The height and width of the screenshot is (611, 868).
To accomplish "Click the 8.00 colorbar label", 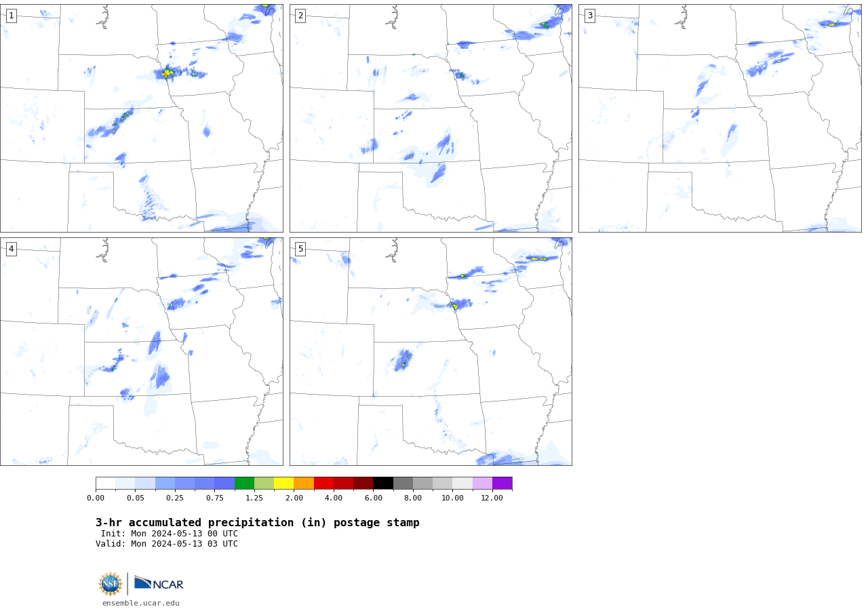I will [x=413, y=498].
